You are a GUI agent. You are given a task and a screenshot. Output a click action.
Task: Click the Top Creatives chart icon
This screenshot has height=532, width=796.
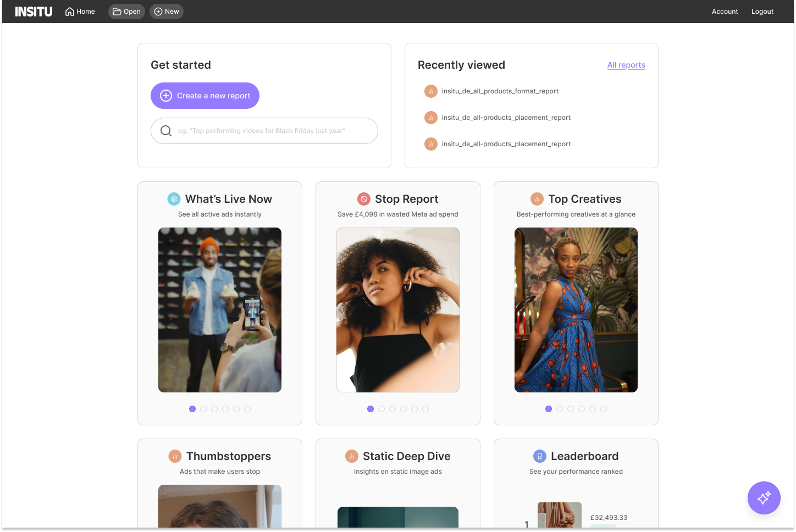pos(537,199)
